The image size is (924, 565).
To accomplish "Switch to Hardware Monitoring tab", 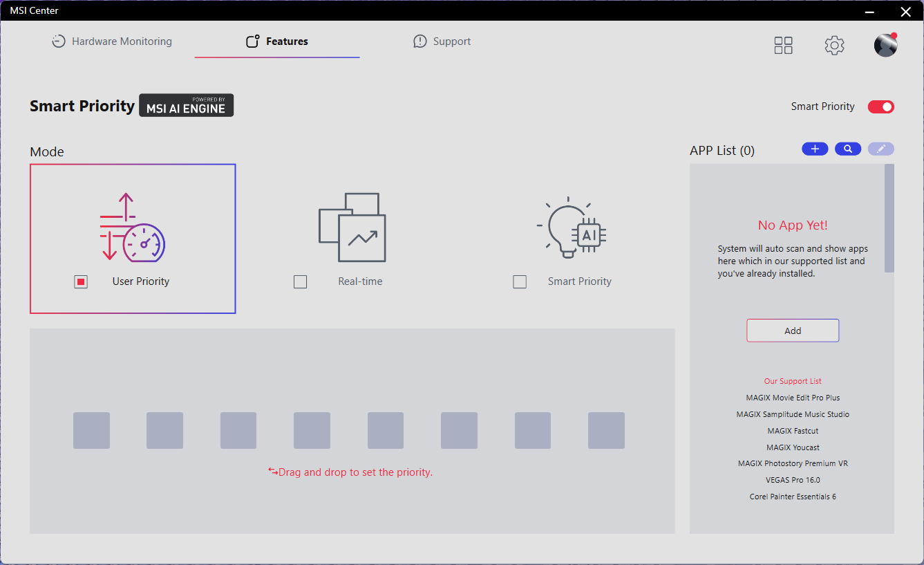I will click(x=112, y=41).
